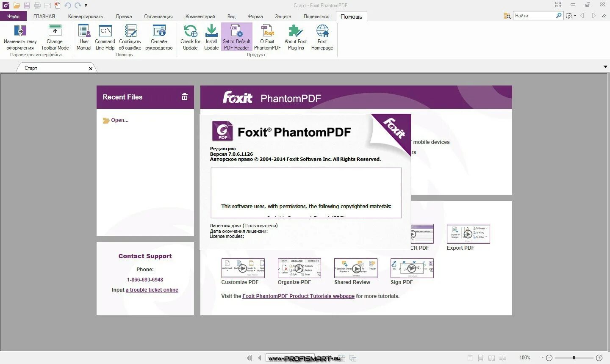Open Foxit PhantomPDF Product Tutorials webpage link

(298, 296)
